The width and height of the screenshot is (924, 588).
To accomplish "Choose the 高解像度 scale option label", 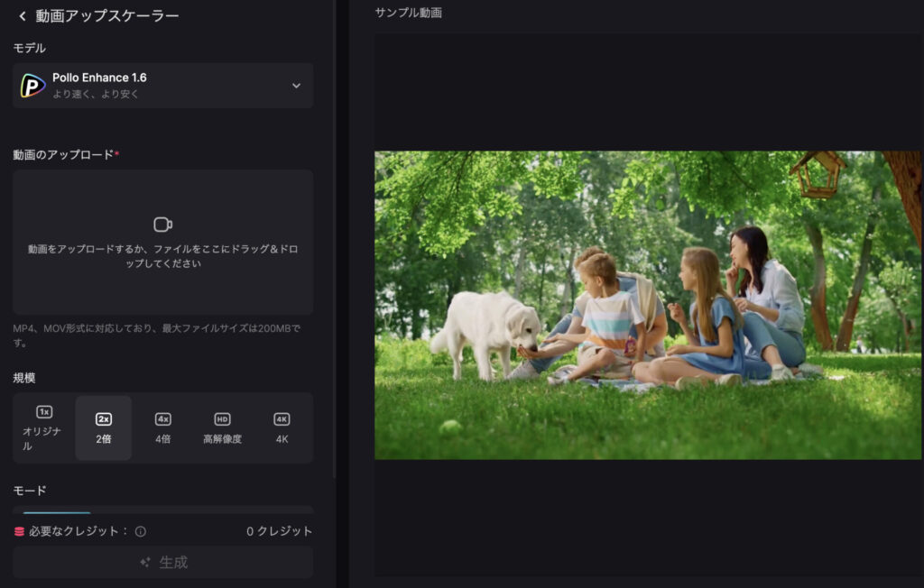I will (x=222, y=439).
